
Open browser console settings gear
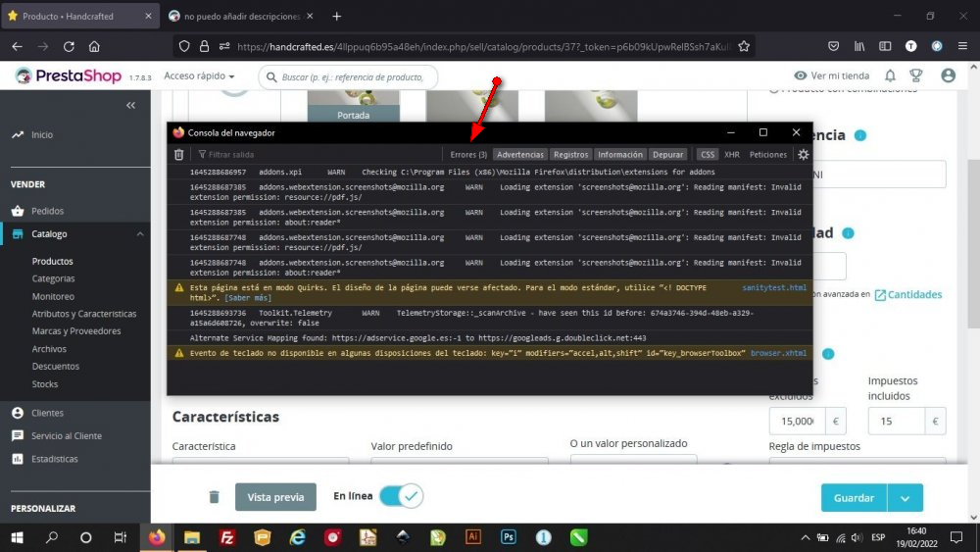tap(804, 154)
